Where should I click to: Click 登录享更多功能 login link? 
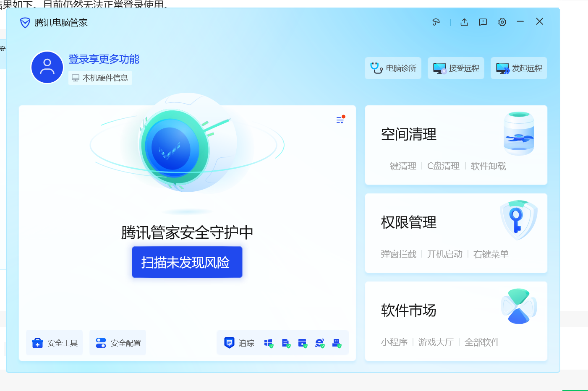click(104, 59)
